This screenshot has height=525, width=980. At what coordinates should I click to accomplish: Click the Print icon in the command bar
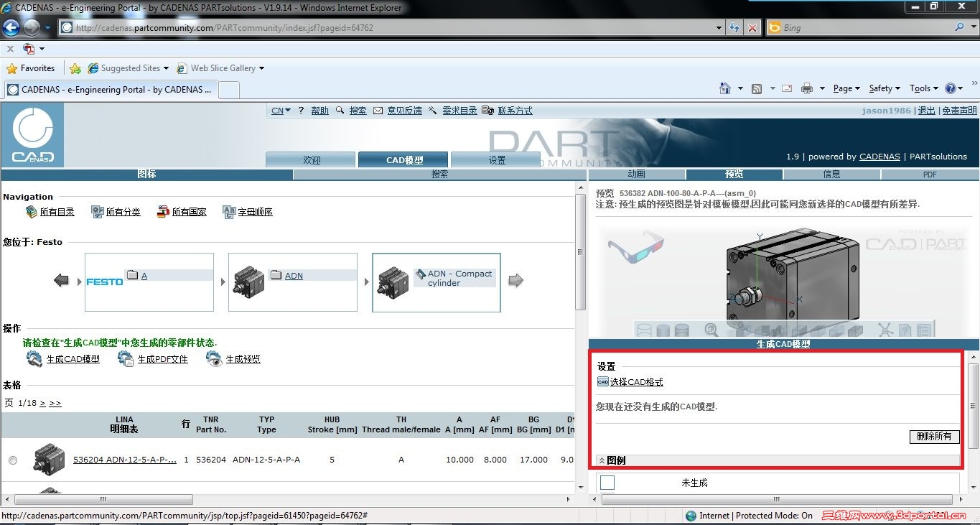(x=807, y=88)
